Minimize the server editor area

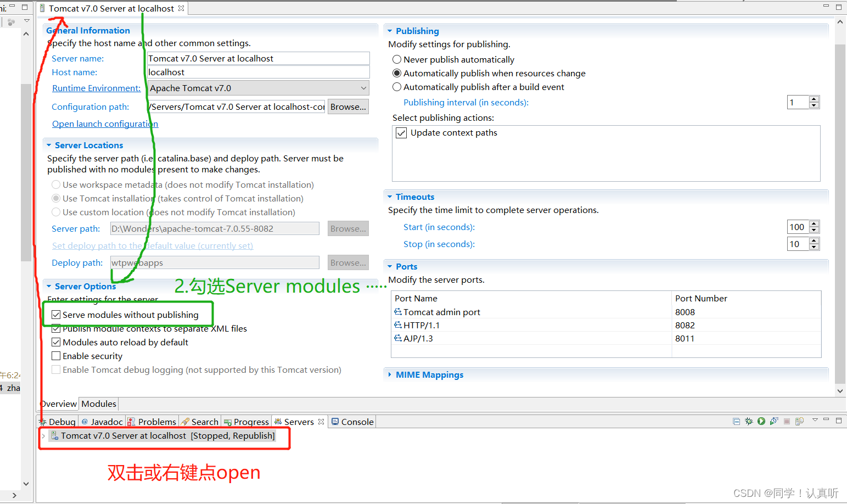pos(826,7)
